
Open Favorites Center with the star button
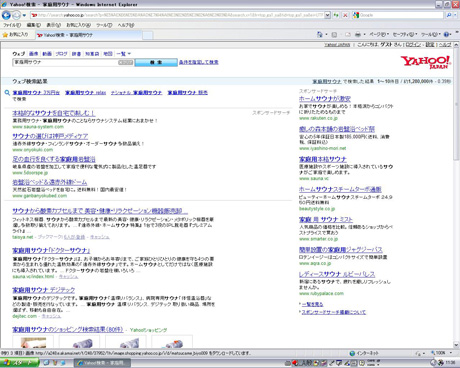[x=15, y=35]
